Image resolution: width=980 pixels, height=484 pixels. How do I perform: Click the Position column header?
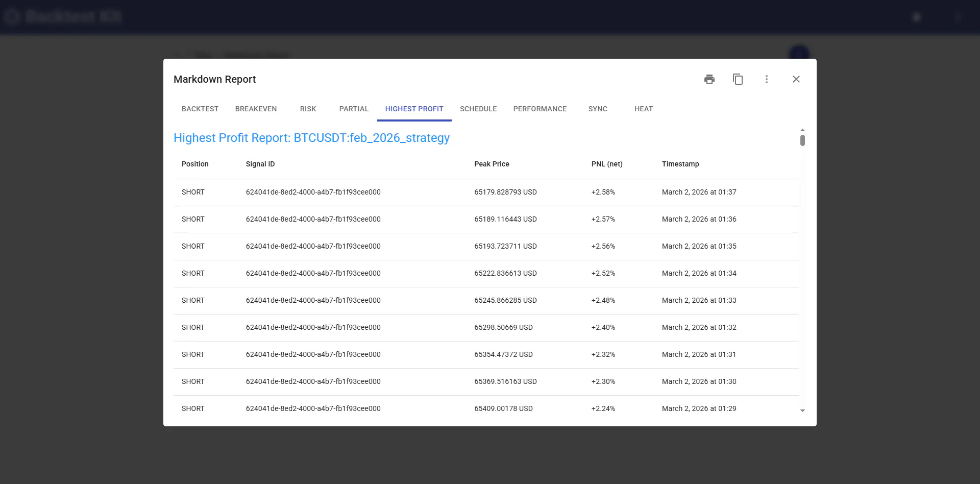click(195, 164)
